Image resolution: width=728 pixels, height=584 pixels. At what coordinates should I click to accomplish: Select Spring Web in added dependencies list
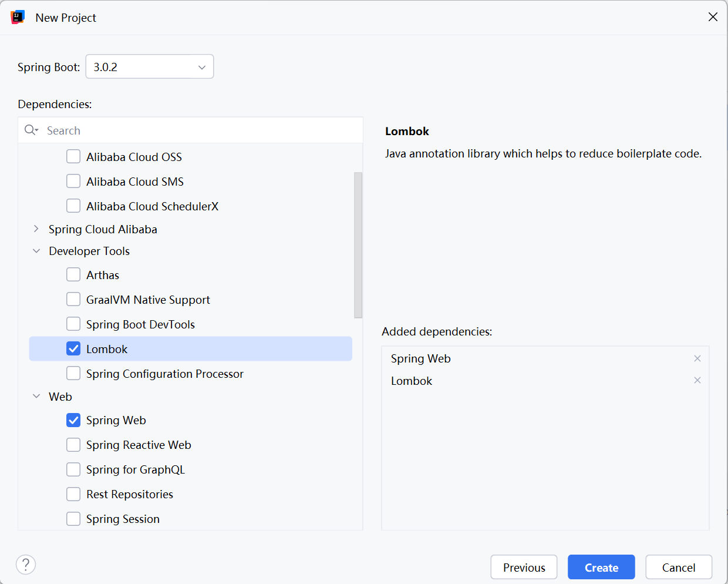click(421, 358)
